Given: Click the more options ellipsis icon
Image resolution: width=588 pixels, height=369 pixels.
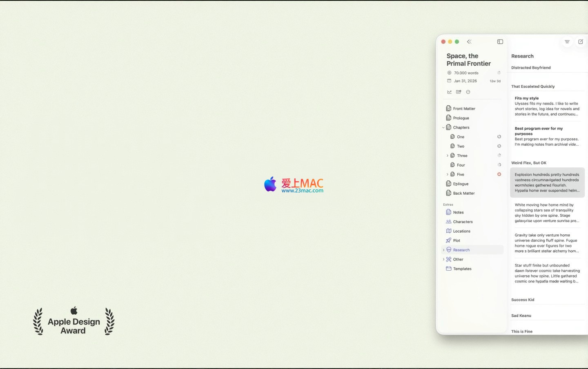Looking at the screenshot, I should 468,92.
